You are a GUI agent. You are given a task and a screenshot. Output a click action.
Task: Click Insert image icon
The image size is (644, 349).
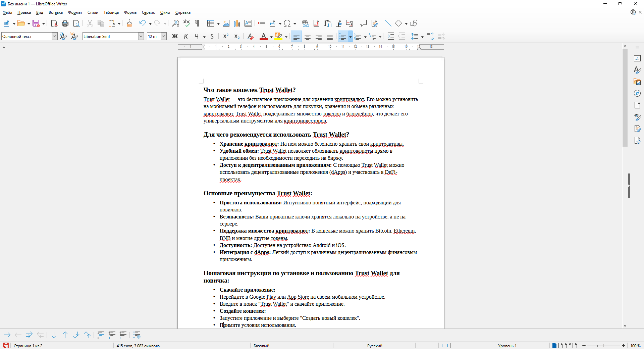(226, 23)
